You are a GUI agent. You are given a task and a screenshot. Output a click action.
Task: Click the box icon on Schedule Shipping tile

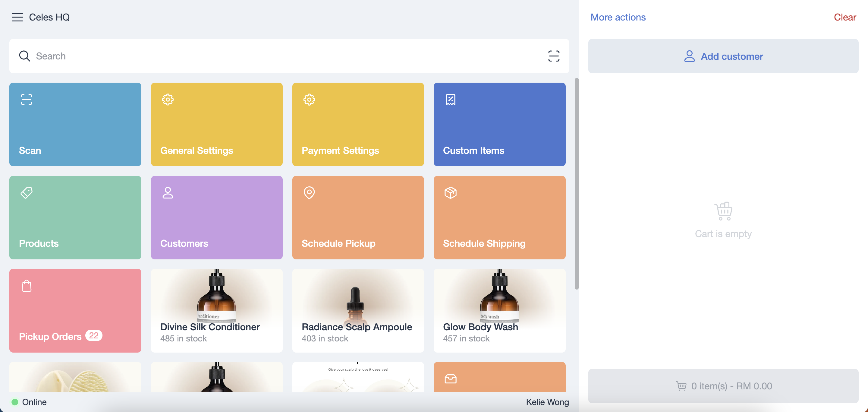pos(451,192)
